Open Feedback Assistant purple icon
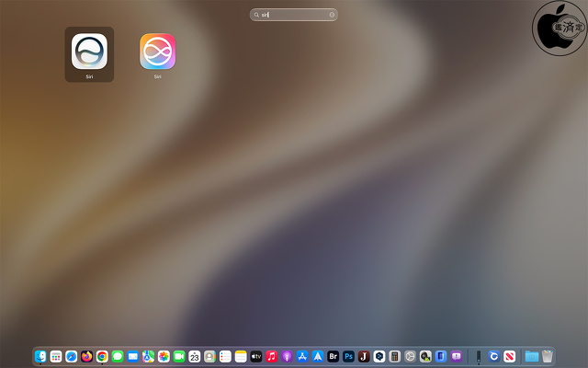This screenshot has width=588, height=368. click(x=456, y=356)
